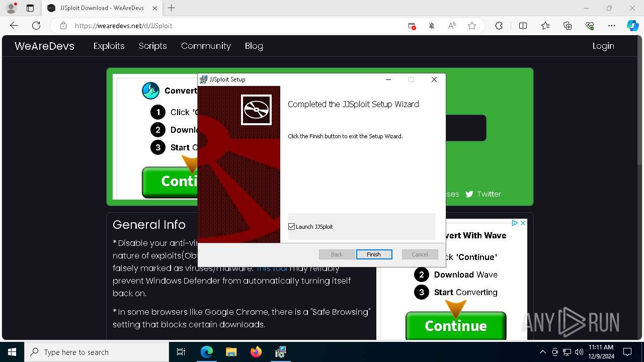Refresh the WeAreDevs page
The image size is (644, 362).
tap(36, 26)
